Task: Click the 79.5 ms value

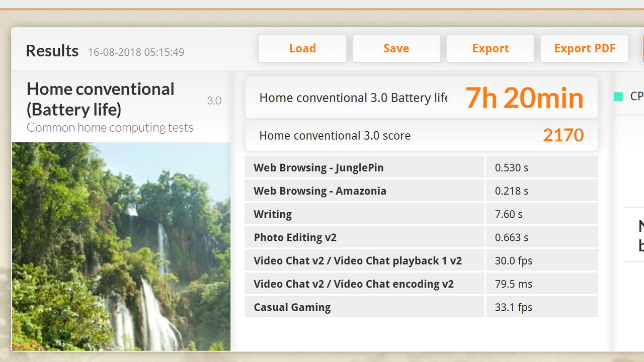Action: point(514,284)
